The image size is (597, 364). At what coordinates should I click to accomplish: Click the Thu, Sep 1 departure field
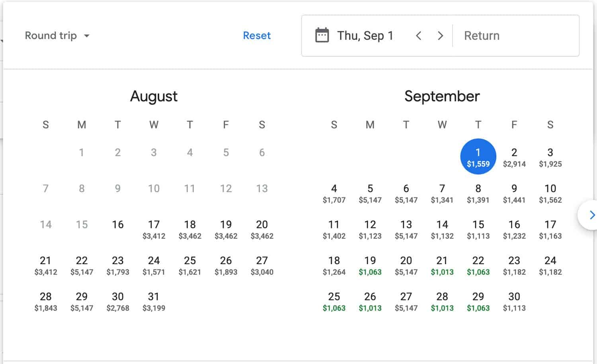(x=365, y=36)
